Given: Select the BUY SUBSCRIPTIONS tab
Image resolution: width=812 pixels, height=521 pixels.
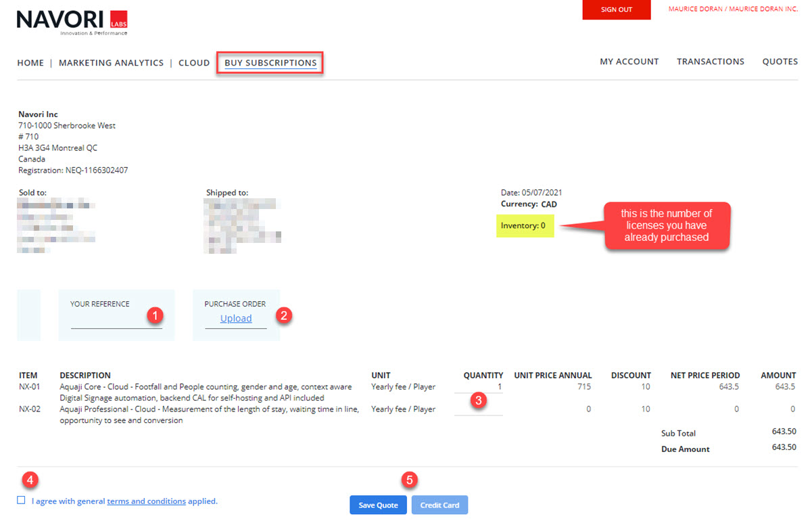Looking at the screenshot, I should pyautogui.click(x=270, y=63).
